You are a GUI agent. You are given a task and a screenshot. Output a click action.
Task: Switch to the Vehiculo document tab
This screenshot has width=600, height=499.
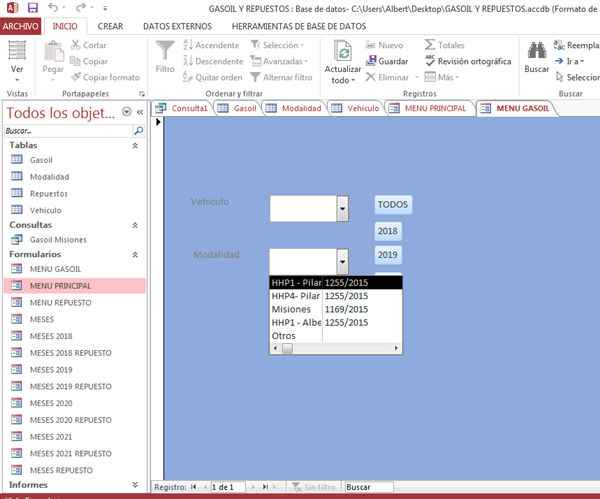(x=355, y=108)
